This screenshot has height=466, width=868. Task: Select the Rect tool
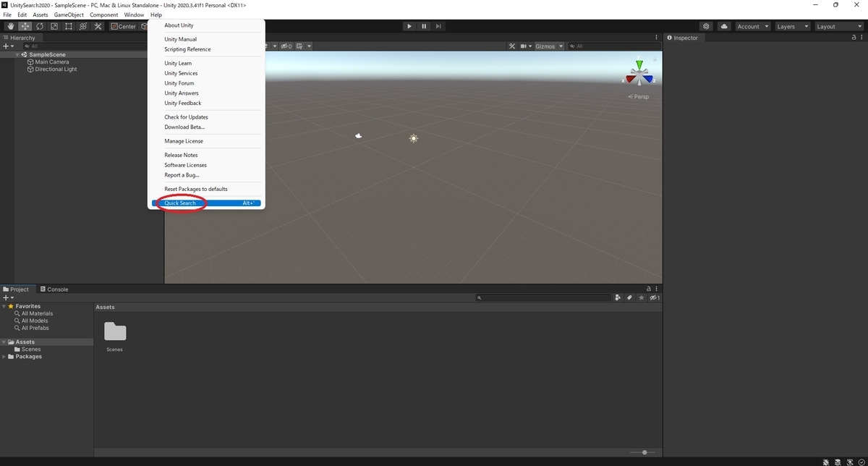pos(69,26)
